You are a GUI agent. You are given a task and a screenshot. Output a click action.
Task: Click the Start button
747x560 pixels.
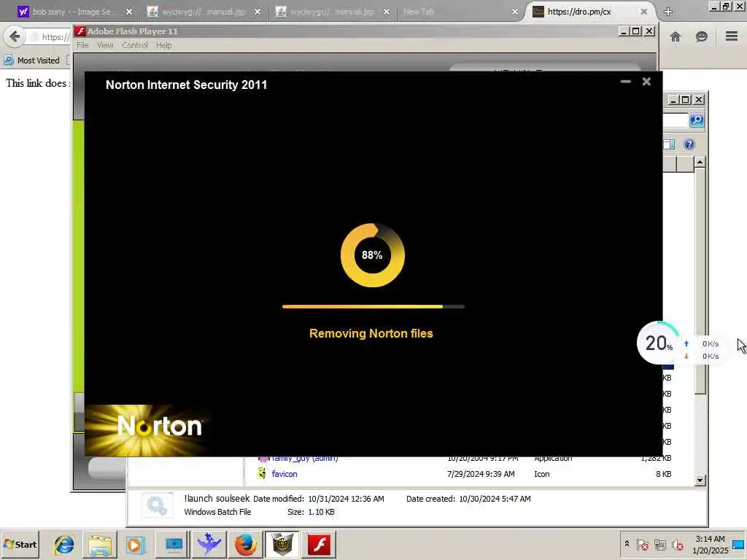click(x=20, y=544)
